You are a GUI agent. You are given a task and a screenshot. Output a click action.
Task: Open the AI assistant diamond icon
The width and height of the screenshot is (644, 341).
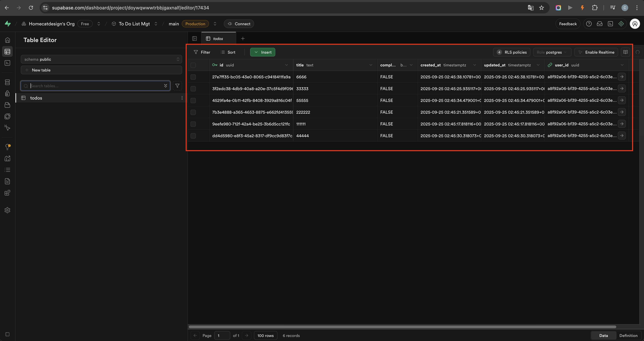point(621,24)
